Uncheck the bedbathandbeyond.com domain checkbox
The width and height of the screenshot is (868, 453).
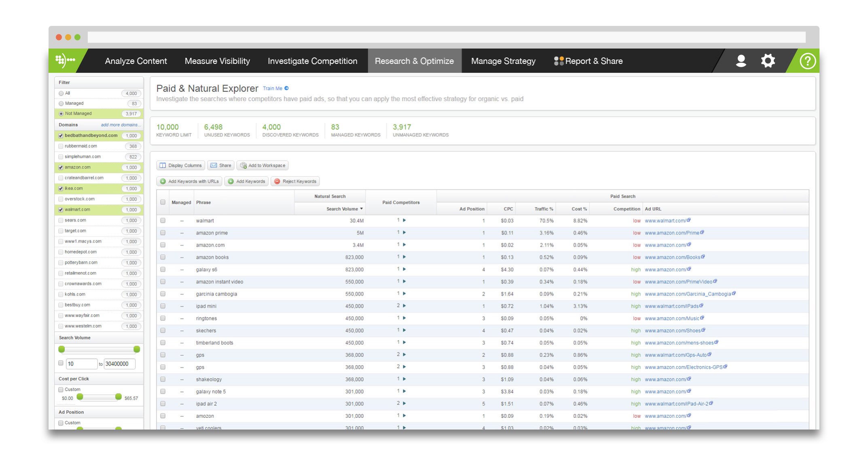click(x=61, y=135)
